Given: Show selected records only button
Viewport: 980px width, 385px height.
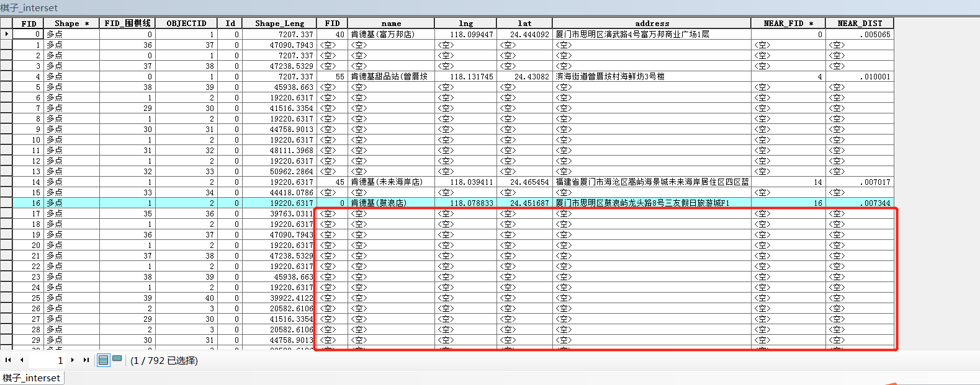Looking at the screenshot, I should 117,360.
